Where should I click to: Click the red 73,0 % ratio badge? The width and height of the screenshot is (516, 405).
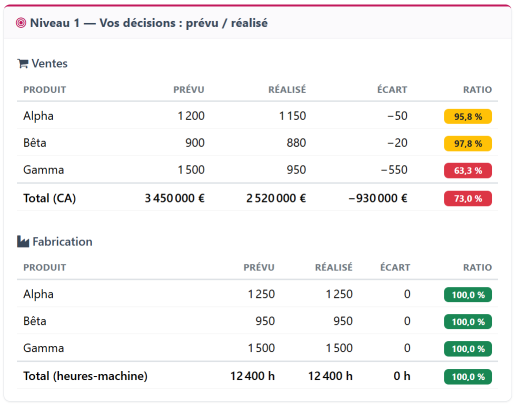(x=468, y=198)
